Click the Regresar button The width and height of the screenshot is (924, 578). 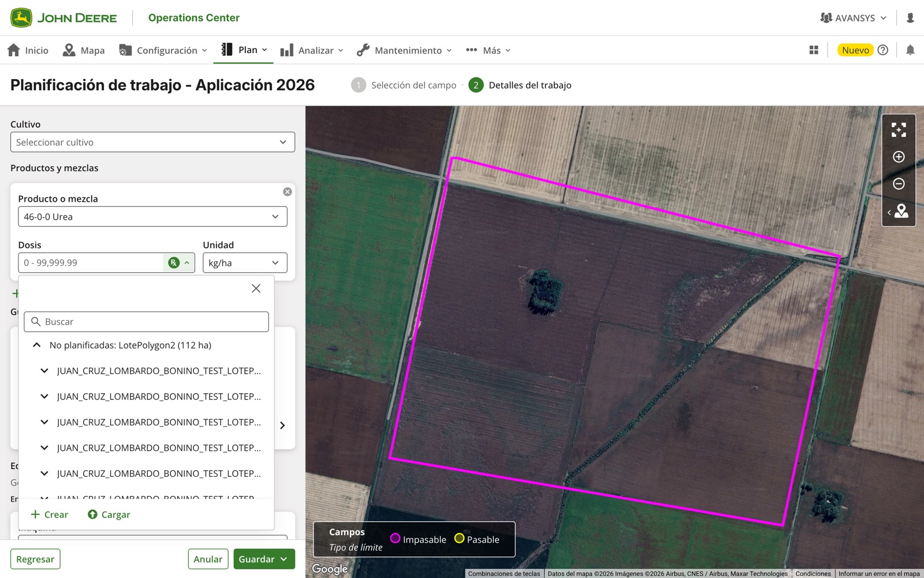[x=35, y=559]
